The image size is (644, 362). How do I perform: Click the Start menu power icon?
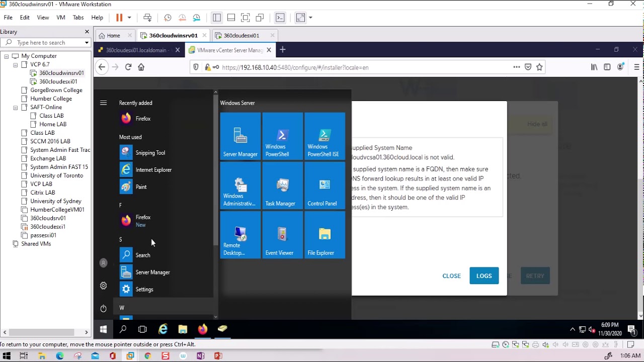(103, 309)
